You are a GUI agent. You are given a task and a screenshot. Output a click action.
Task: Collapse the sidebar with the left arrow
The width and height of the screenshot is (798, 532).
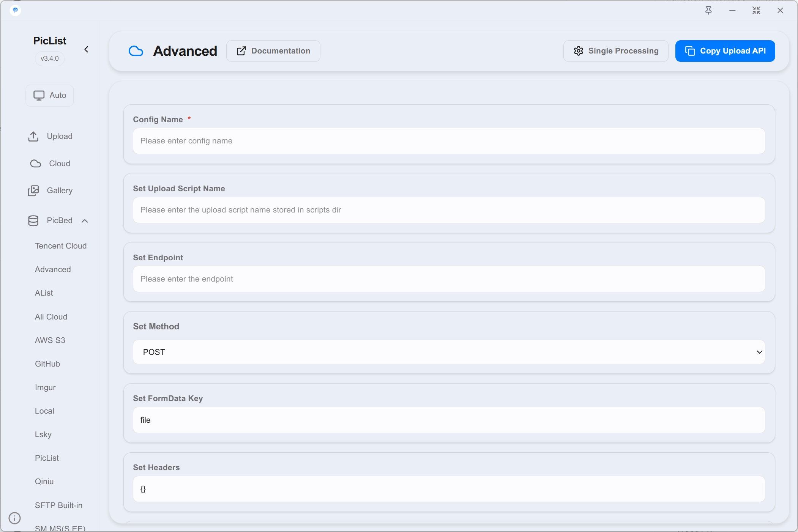86,49
